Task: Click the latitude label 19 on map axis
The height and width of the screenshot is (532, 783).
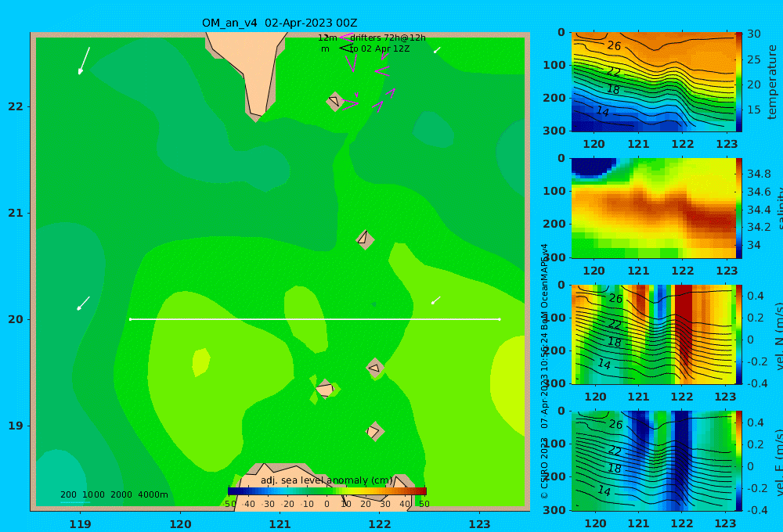Action: [16, 426]
